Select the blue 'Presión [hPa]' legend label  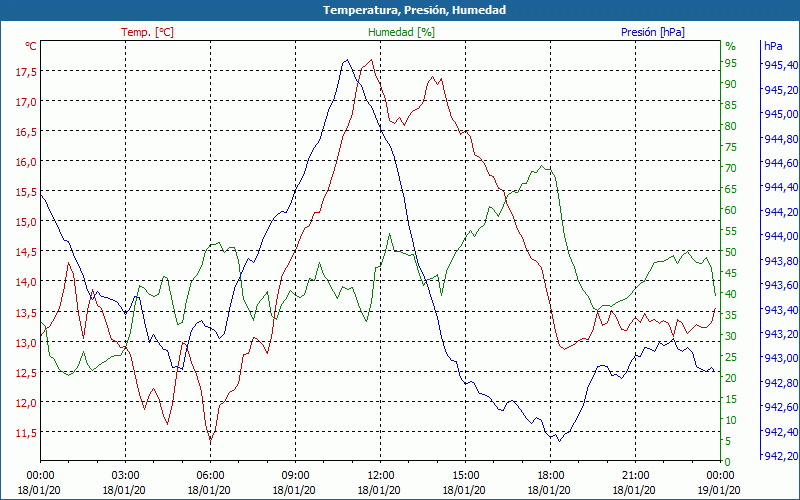point(653,32)
